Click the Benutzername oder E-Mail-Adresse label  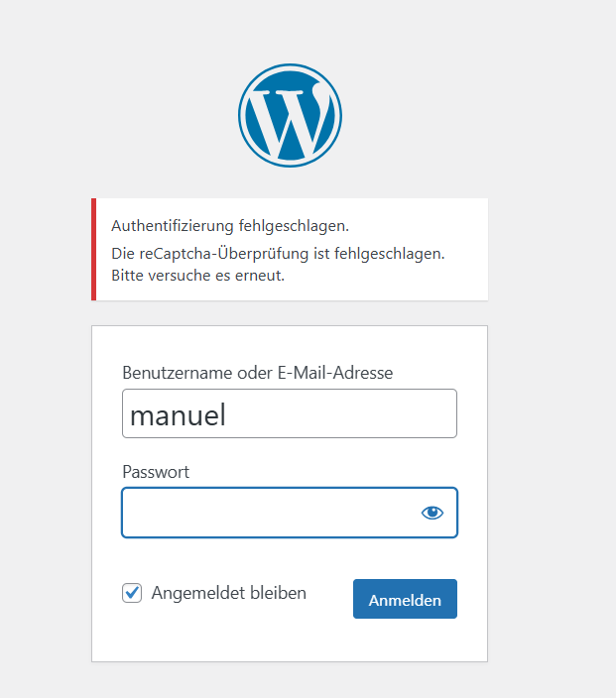point(257,373)
